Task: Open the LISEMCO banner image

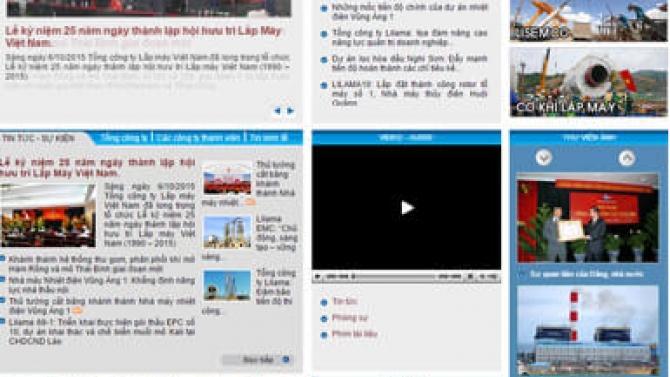Action: (x=588, y=21)
